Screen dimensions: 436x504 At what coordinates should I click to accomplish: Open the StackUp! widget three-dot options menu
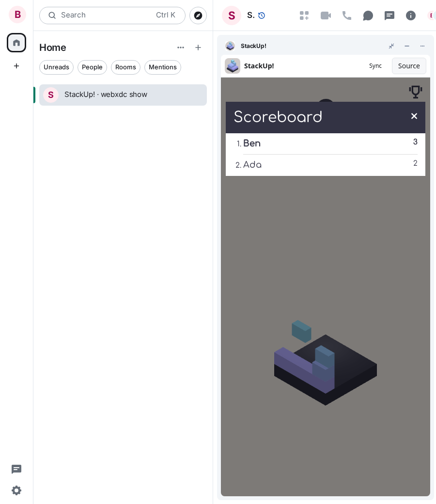tap(422, 46)
